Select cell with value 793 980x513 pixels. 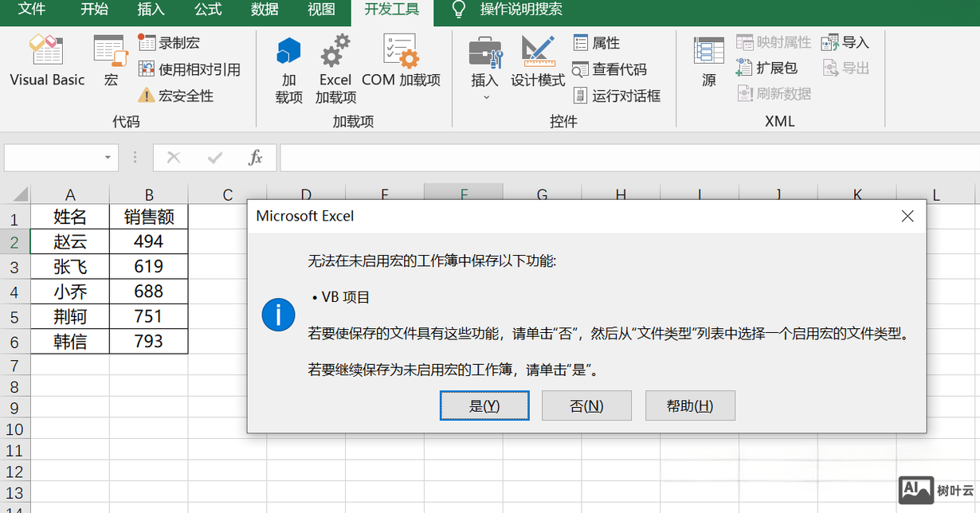coord(149,342)
